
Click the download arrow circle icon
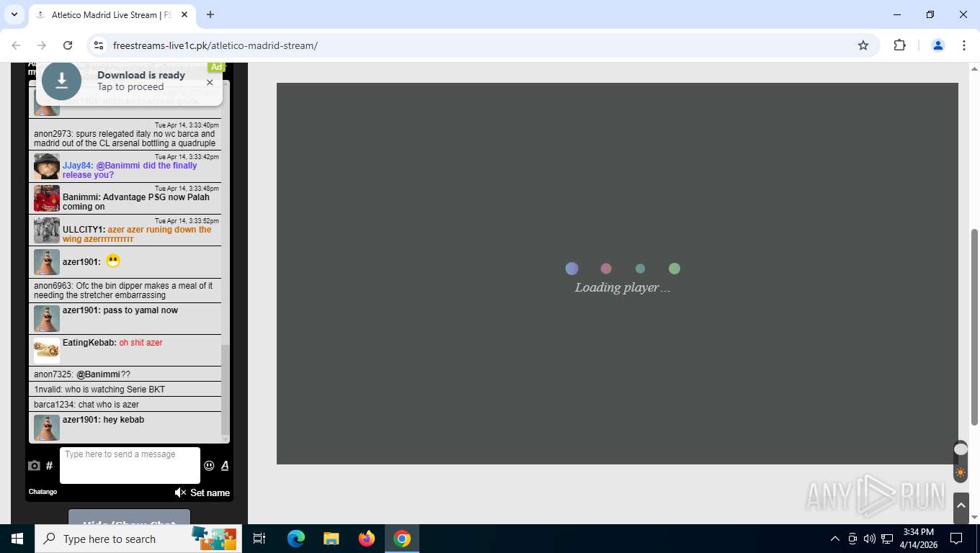coord(61,81)
